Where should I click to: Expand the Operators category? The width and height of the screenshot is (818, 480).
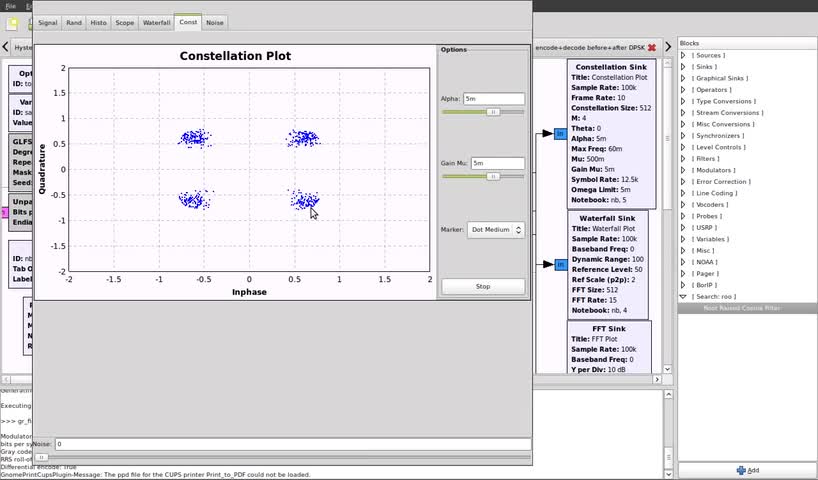coord(683,90)
